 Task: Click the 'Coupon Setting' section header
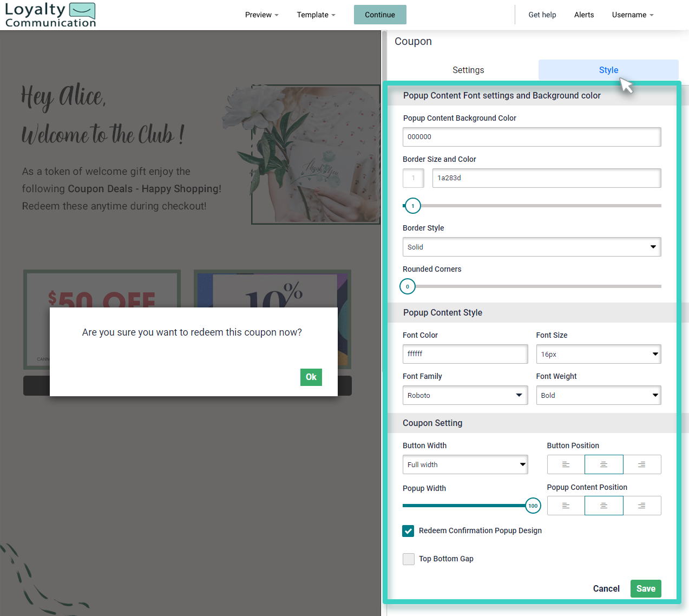click(x=432, y=423)
